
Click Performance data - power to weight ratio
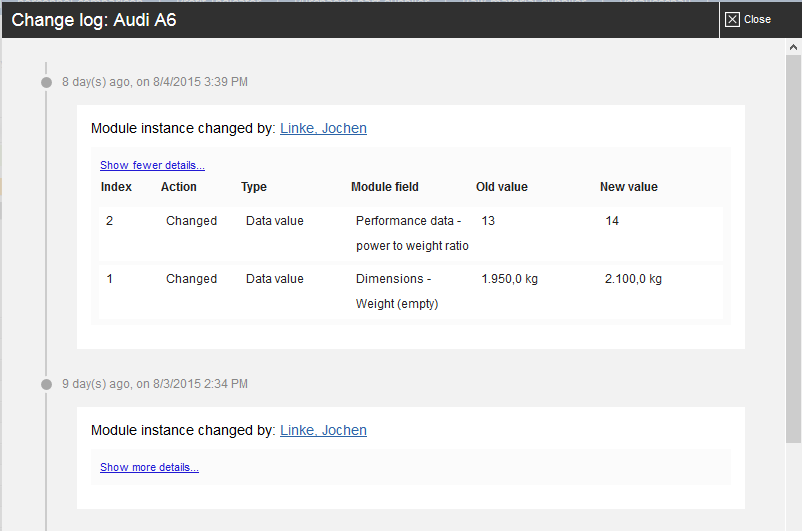[412, 233]
